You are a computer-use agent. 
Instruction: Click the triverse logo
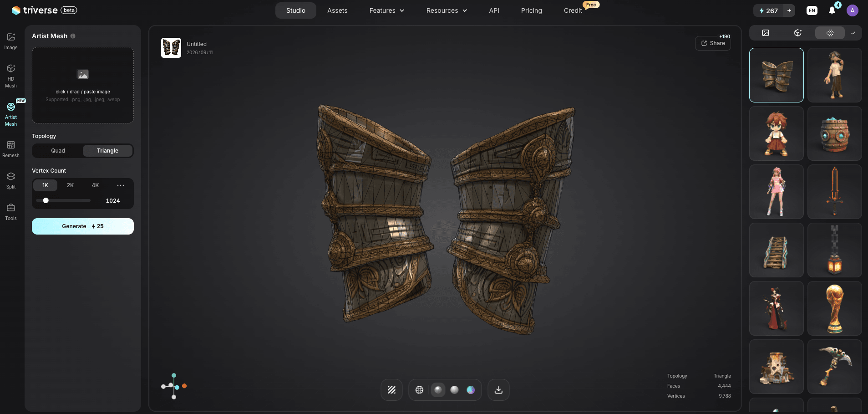[x=44, y=10]
